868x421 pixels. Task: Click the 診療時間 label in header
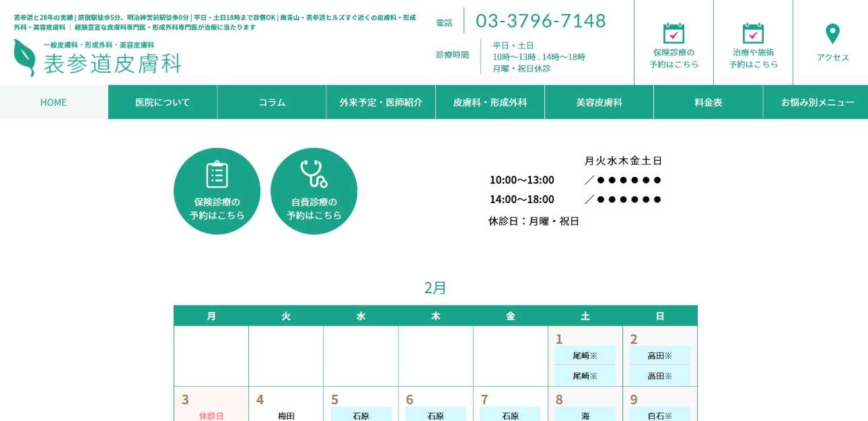(452, 55)
